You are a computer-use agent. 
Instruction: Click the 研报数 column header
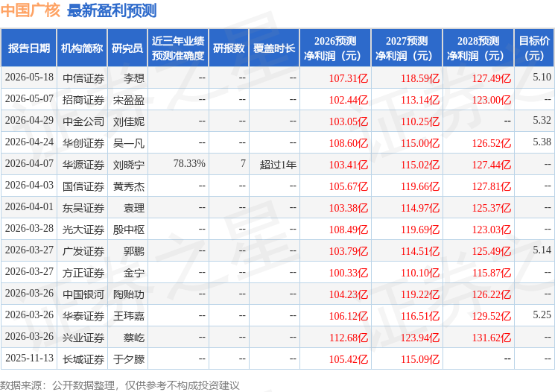pyautogui.click(x=229, y=48)
